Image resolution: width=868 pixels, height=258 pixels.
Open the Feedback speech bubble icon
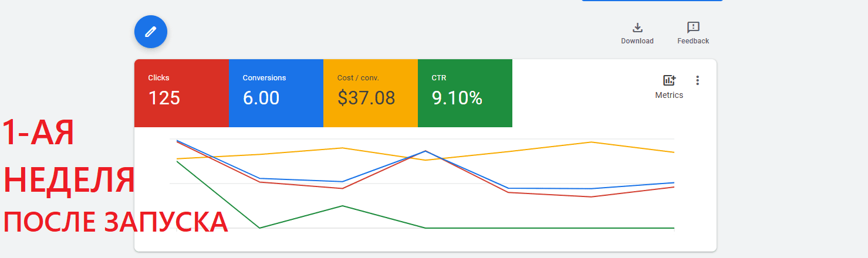693,28
